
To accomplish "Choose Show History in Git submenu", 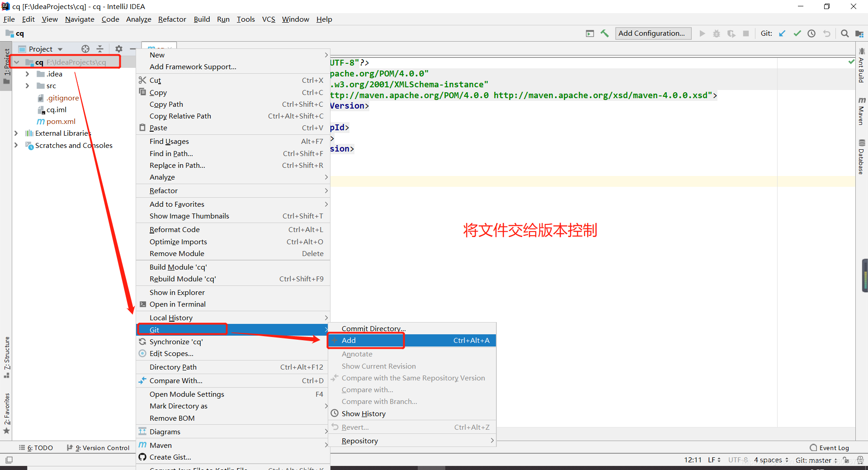I will 412,414.
